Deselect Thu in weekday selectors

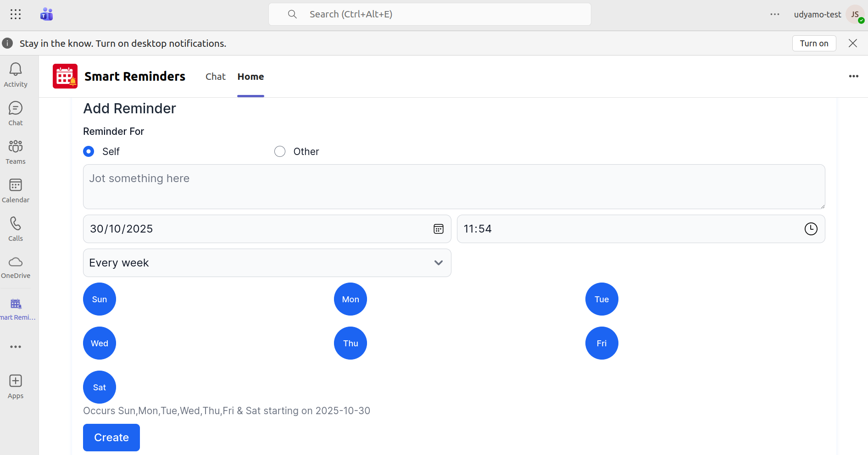click(x=351, y=343)
